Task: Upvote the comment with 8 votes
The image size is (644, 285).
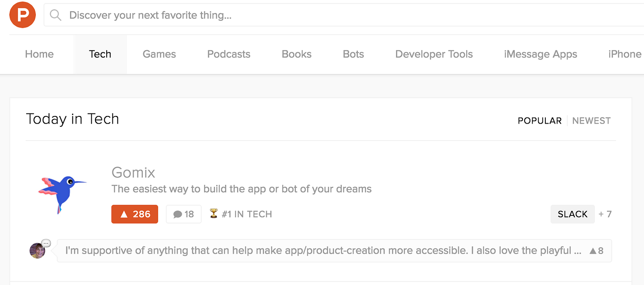Action: tap(596, 251)
